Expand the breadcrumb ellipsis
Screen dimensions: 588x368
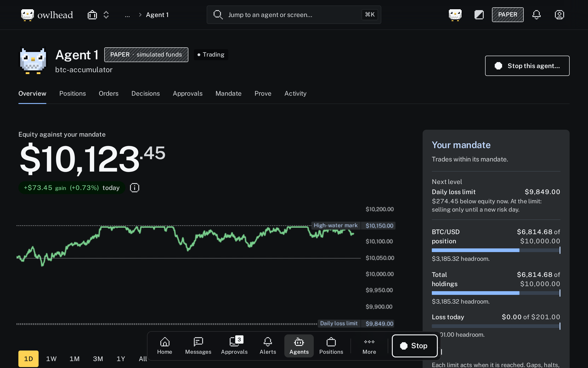tap(127, 15)
